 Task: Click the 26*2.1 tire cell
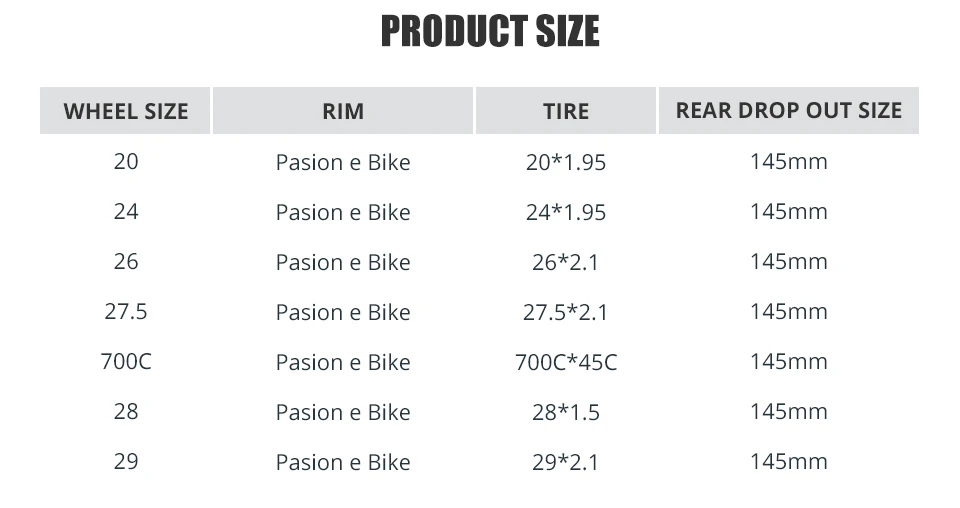point(566,262)
